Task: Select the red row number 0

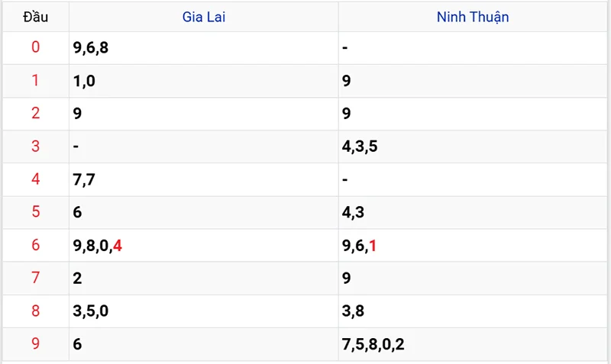Action: tap(35, 47)
